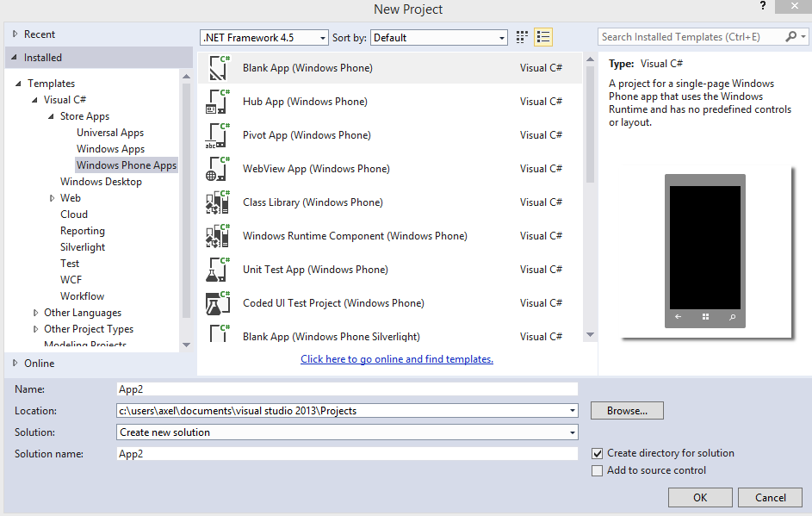The height and width of the screenshot is (516, 812).
Task: Click the search magnifier icon
Action: click(x=790, y=37)
